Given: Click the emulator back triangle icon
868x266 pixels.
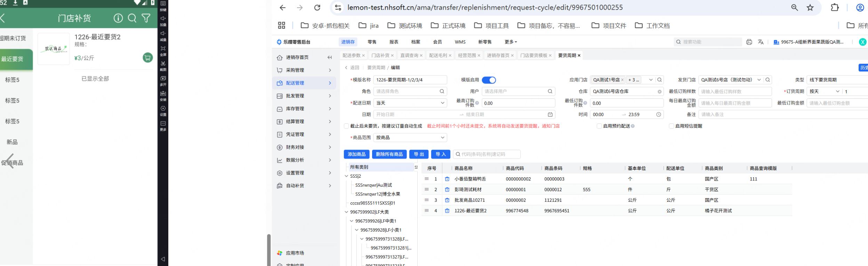Looking at the screenshot, I should pos(163,259).
